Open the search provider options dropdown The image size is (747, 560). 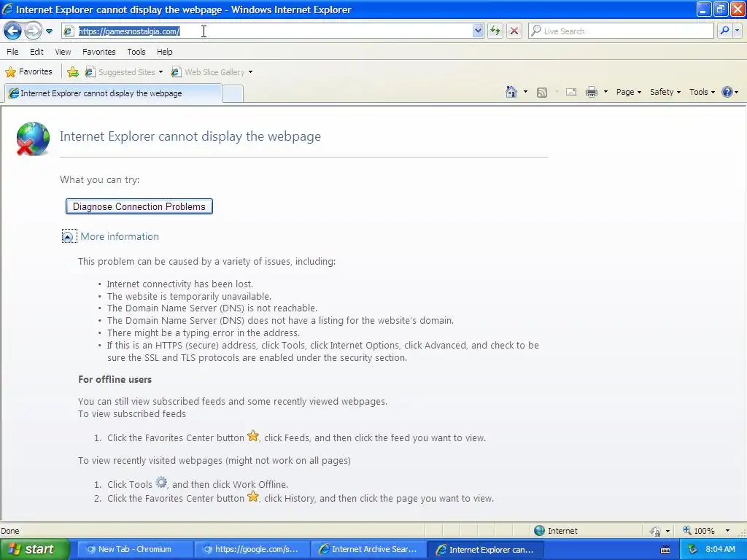pos(737,31)
